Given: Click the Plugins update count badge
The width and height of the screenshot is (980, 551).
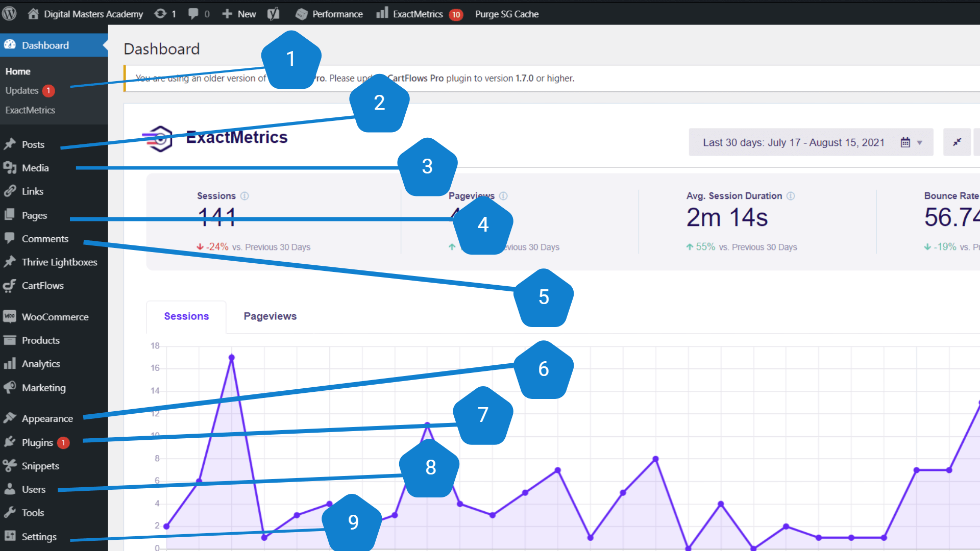Looking at the screenshot, I should pyautogui.click(x=63, y=442).
